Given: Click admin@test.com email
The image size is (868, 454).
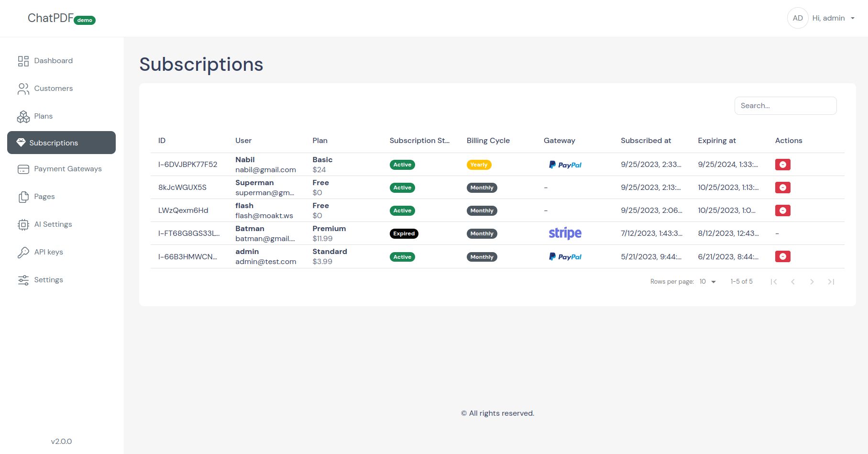Looking at the screenshot, I should pyautogui.click(x=266, y=262).
